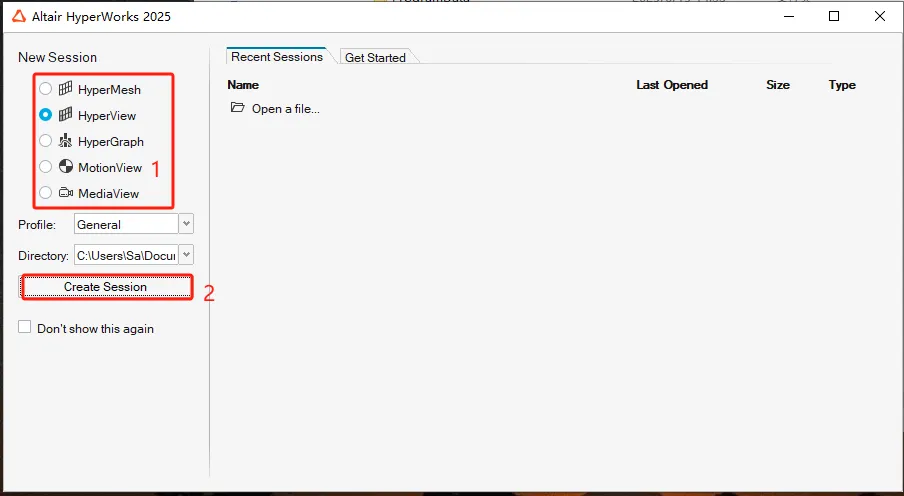Choose the HyperGraph radio option

[x=46, y=141]
